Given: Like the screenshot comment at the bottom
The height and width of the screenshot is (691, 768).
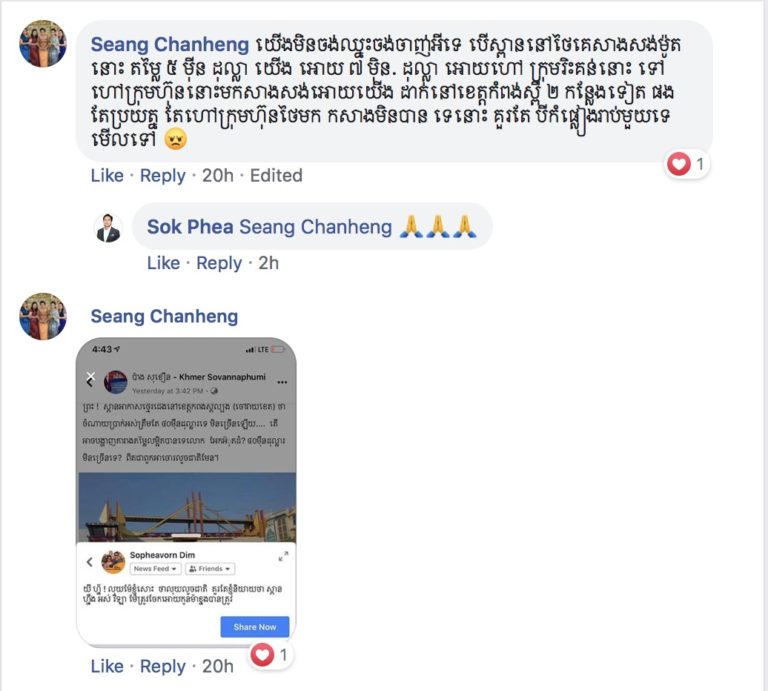Looking at the screenshot, I should click(x=107, y=667).
